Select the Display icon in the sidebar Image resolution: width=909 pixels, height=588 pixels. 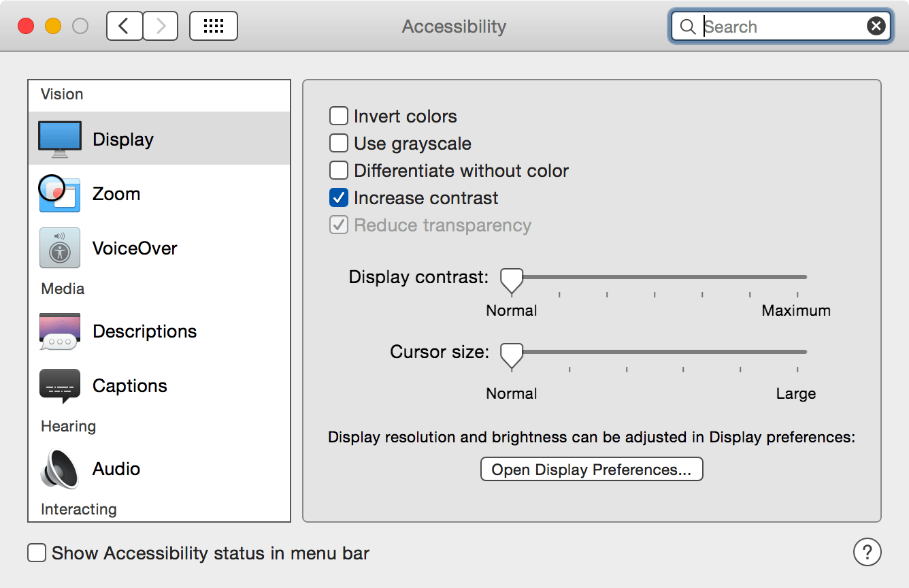pos(59,138)
